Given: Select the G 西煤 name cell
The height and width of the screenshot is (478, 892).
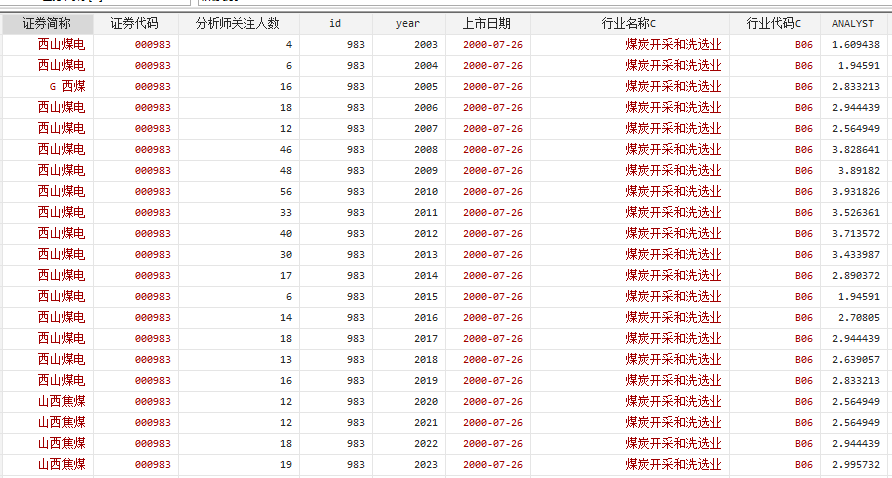Looking at the screenshot, I should (66, 86).
